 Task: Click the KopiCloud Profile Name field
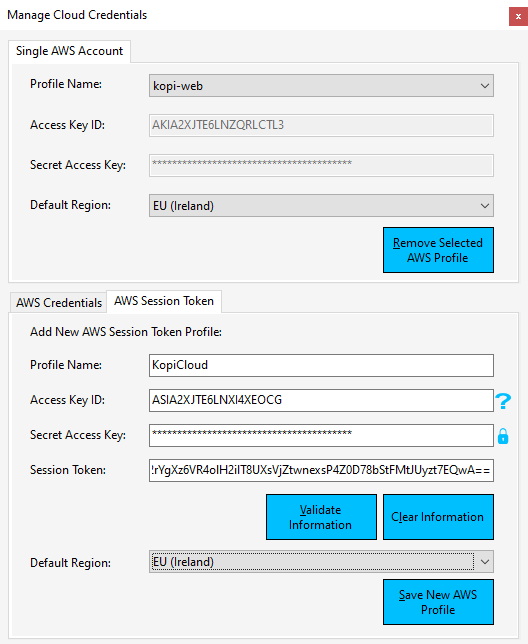(321, 366)
